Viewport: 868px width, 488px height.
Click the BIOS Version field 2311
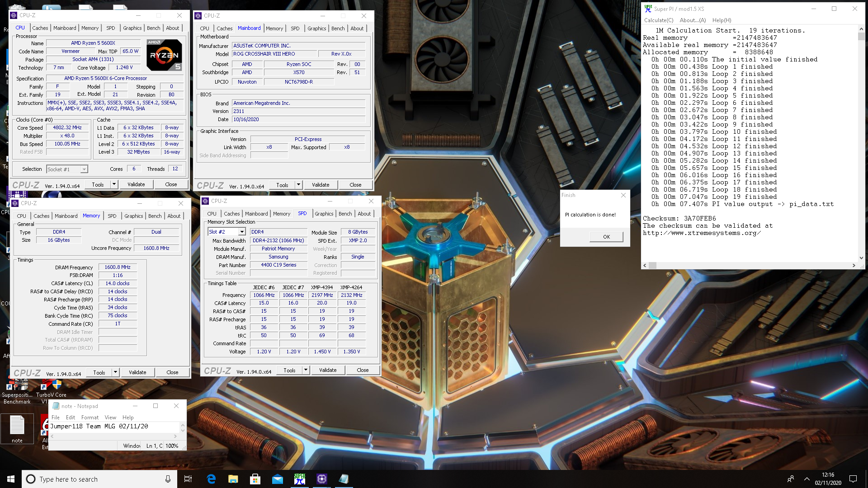(x=298, y=111)
